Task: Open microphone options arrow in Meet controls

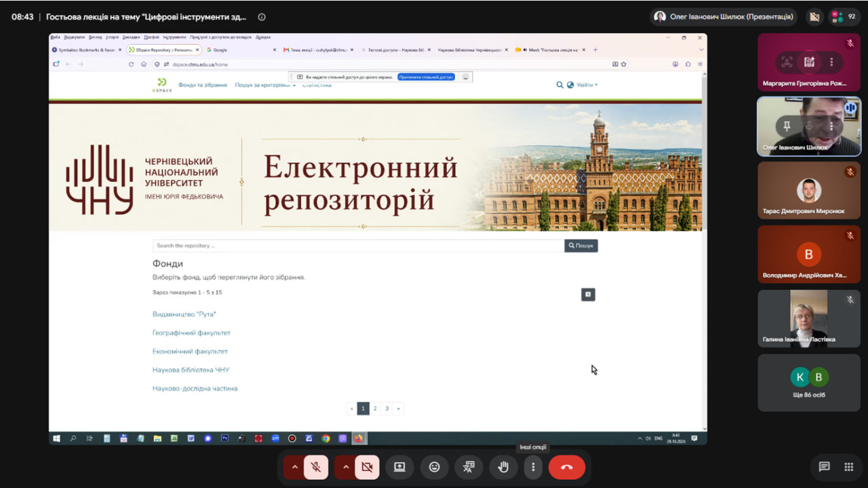Action: tap(294, 467)
